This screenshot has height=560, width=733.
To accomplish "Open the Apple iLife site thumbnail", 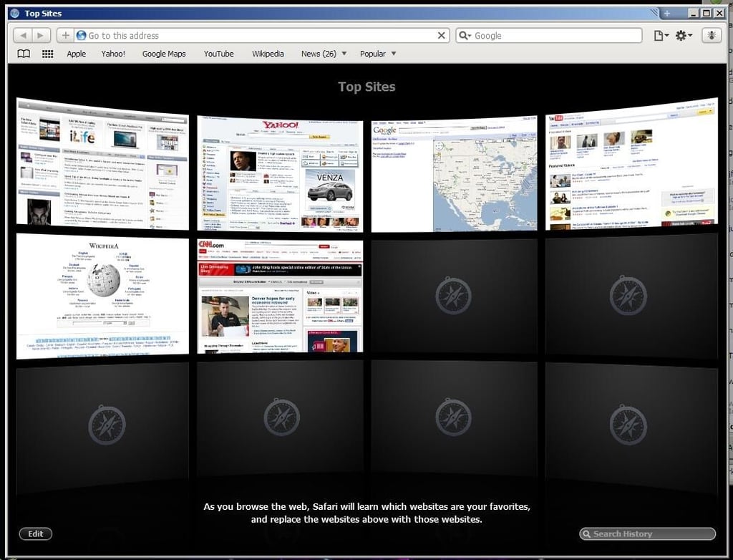I will (x=103, y=164).
